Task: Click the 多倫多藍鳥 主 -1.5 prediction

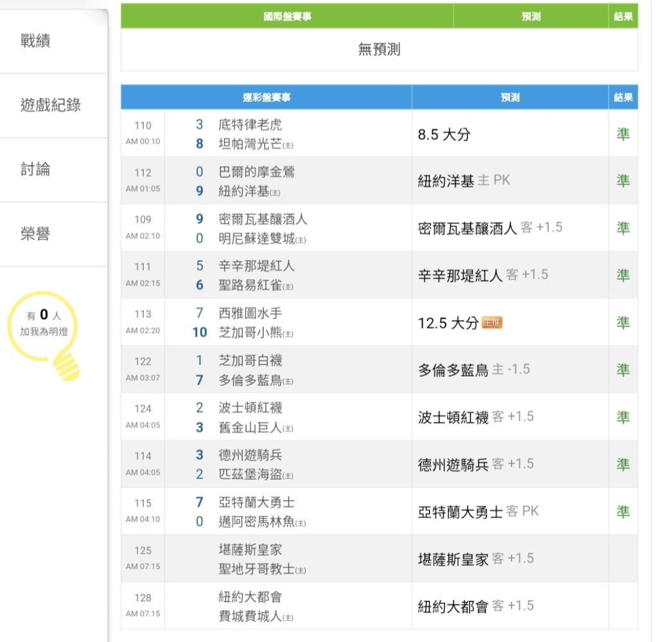Action: tap(474, 370)
